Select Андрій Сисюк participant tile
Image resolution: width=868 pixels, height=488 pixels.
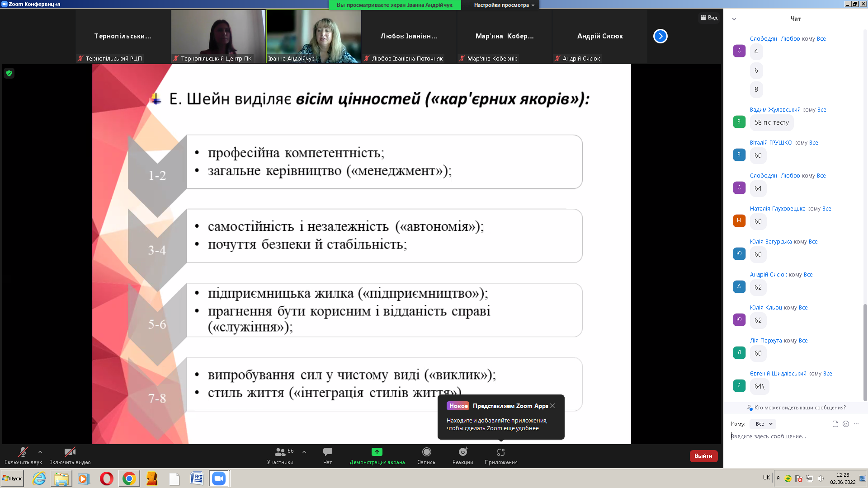point(600,36)
